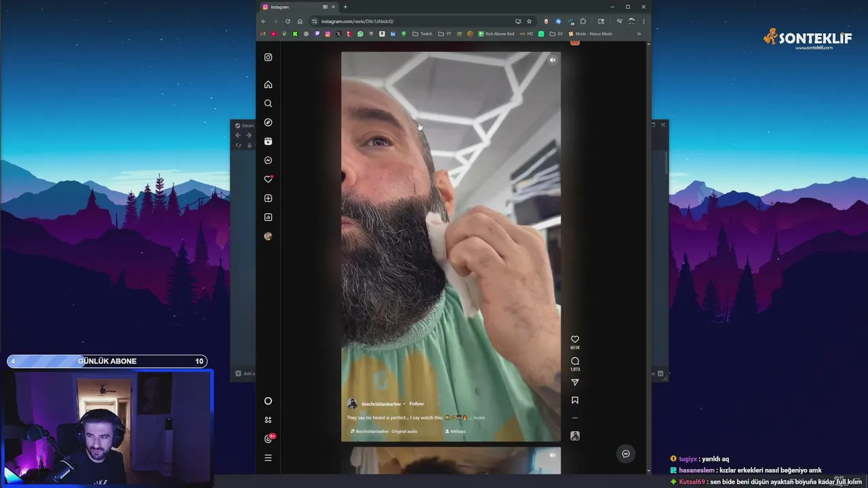Open Gmail bookmark icon

[262, 34]
